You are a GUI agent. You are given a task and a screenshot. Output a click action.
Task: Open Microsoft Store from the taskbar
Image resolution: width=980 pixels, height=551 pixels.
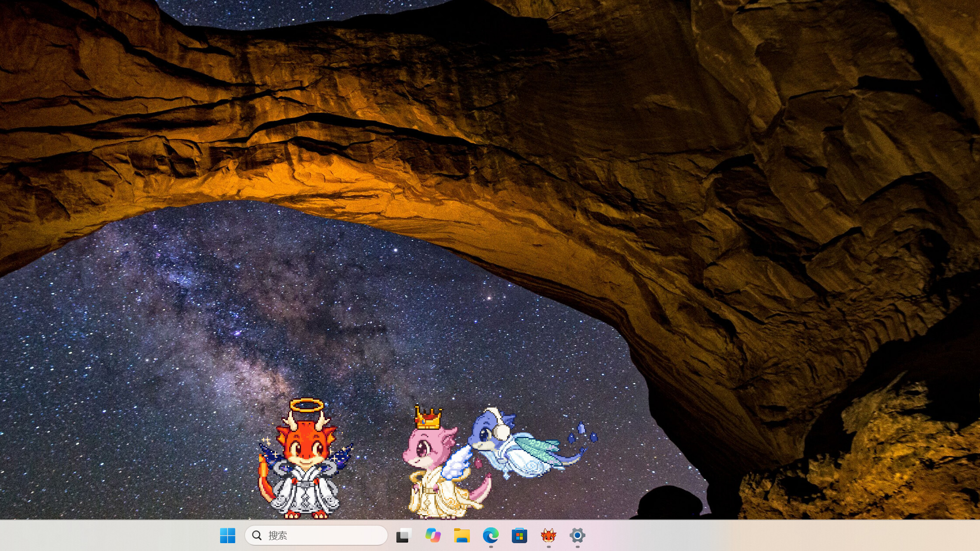pyautogui.click(x=519, y=535)
